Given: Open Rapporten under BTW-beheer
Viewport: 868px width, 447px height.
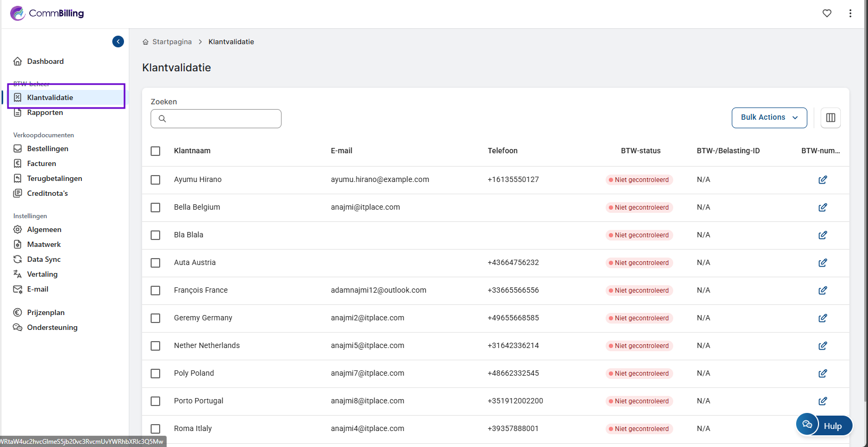Looking at the screenshot, I should click(x=45, y=113).
